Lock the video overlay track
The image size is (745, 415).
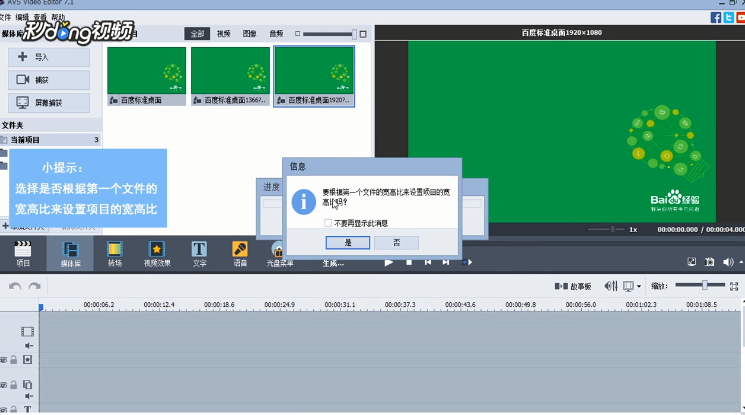pos(14,385)
